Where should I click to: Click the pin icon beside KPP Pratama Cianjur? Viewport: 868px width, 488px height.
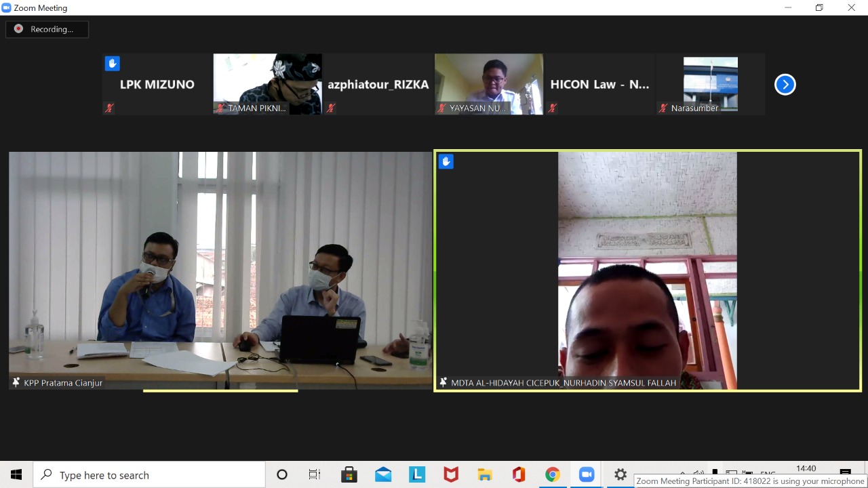[16, 383]
